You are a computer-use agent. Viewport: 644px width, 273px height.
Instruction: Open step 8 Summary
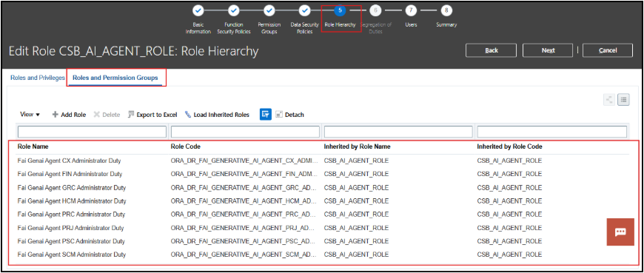click(x=446, y=10)
